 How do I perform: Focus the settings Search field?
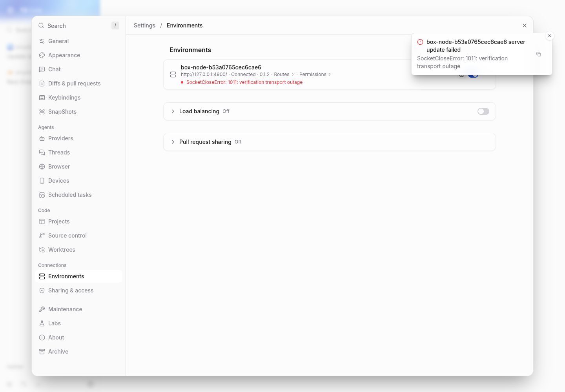pos(78,25)
